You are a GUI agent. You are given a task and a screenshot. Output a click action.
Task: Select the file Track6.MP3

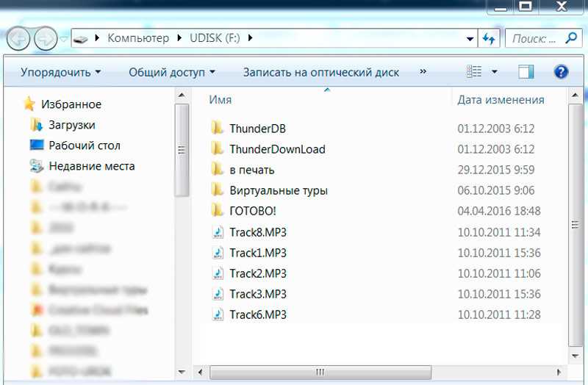pyautogui.click(x=258, y=315)
